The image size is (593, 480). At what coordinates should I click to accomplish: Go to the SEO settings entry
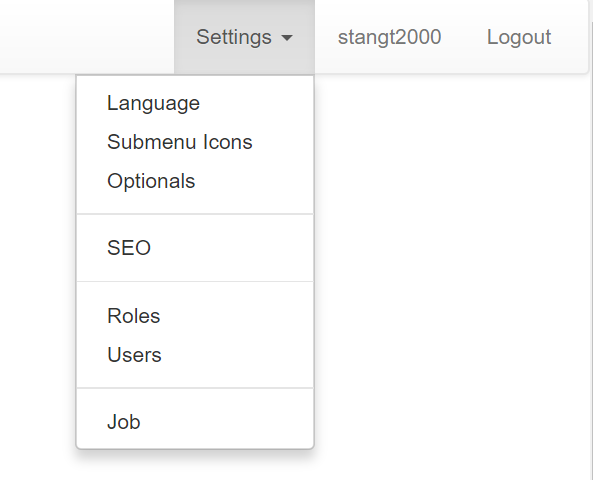click(195, 248)
